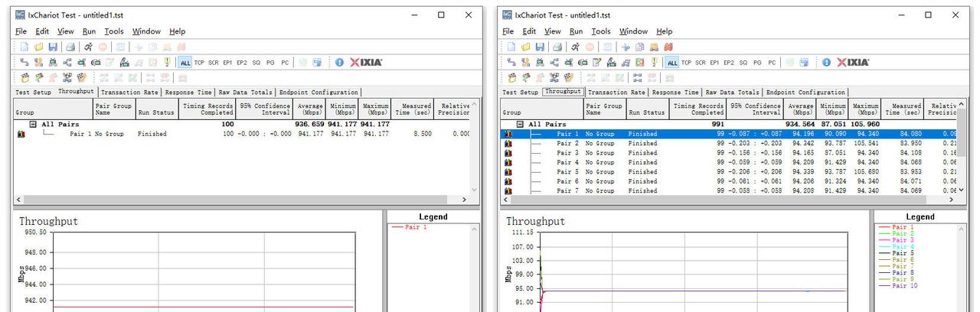Click the Save icon in left window toolbar
This screenshot has width=980, height=312.
(53, 47)
